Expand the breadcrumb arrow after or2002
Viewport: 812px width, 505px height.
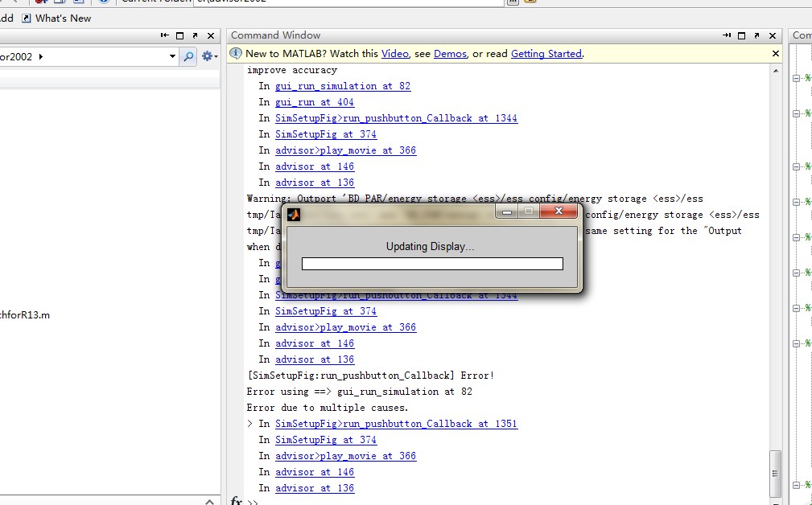[41, 56]
